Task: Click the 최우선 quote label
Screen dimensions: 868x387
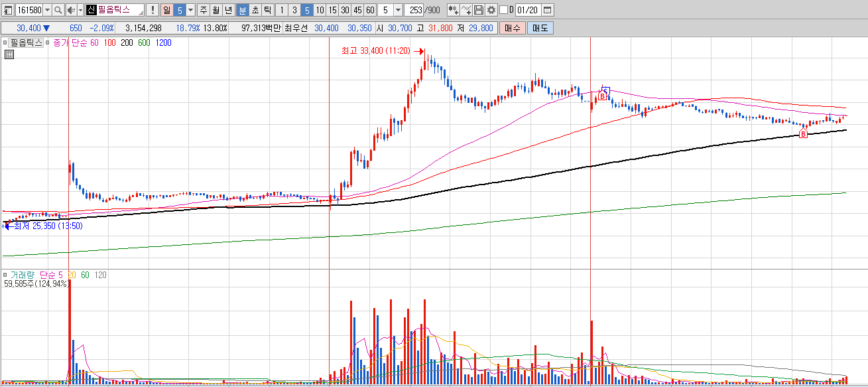Action: coord(296,29)
